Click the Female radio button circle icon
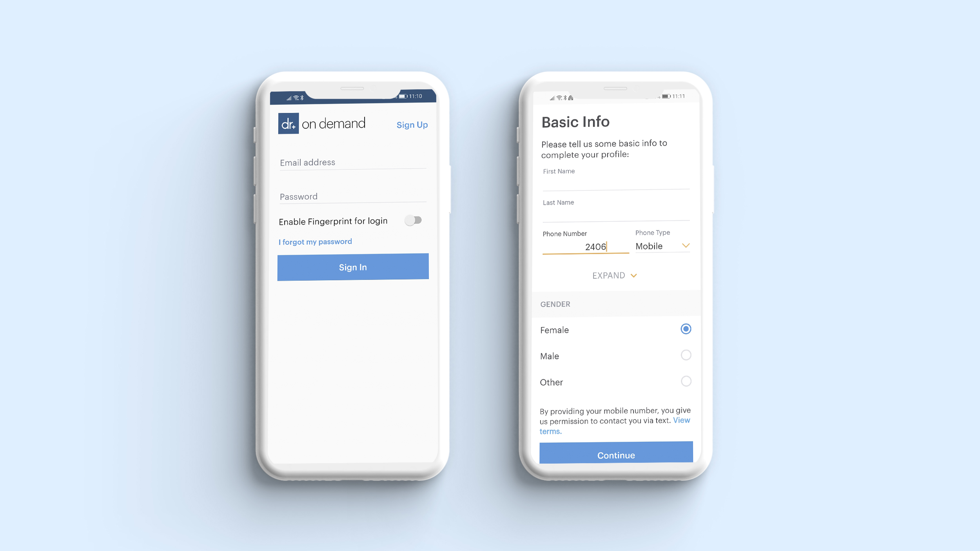The image size is (980, 551). click(x=686, y=329)
